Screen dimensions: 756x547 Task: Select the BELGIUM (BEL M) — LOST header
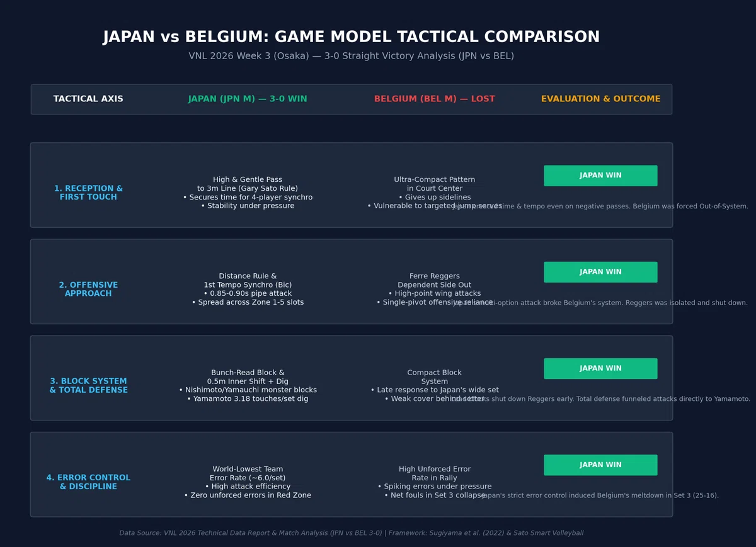click(435, 99)
